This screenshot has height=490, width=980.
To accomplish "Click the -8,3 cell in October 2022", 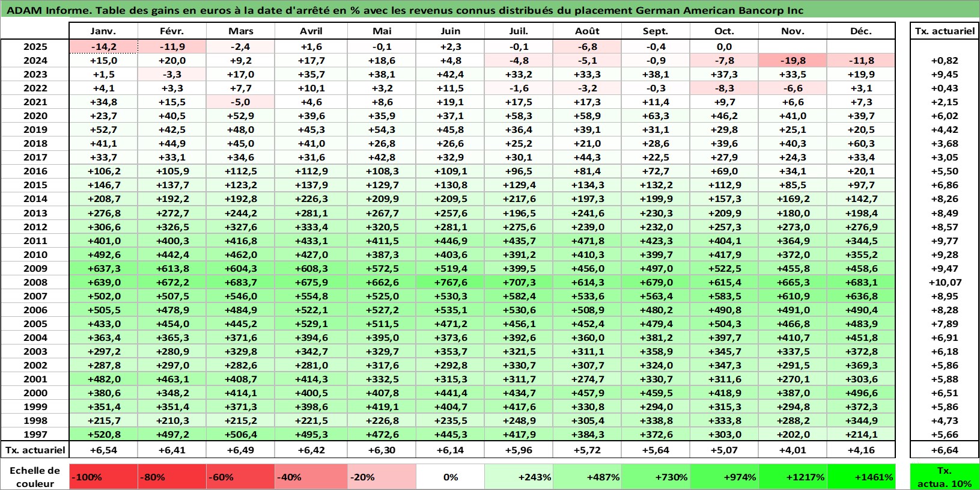I will pos(724,88).
